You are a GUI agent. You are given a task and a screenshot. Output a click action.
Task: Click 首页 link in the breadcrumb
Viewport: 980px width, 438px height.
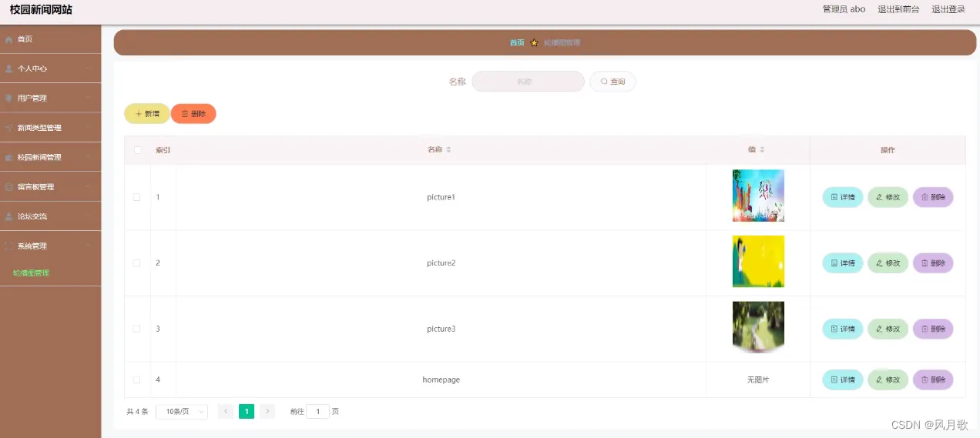[517, 42]
